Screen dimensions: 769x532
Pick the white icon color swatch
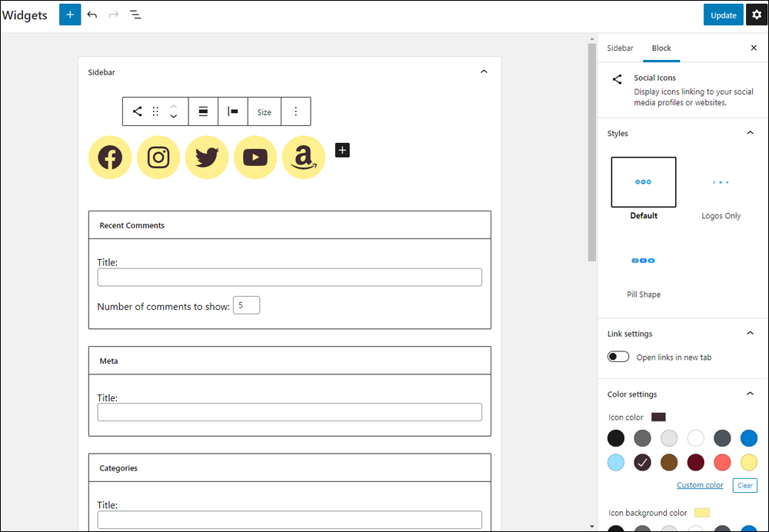[x=695, y=438]
